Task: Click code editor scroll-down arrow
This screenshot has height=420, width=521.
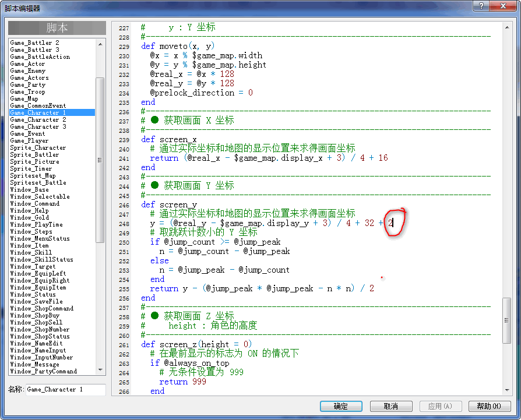Action: 506,390
